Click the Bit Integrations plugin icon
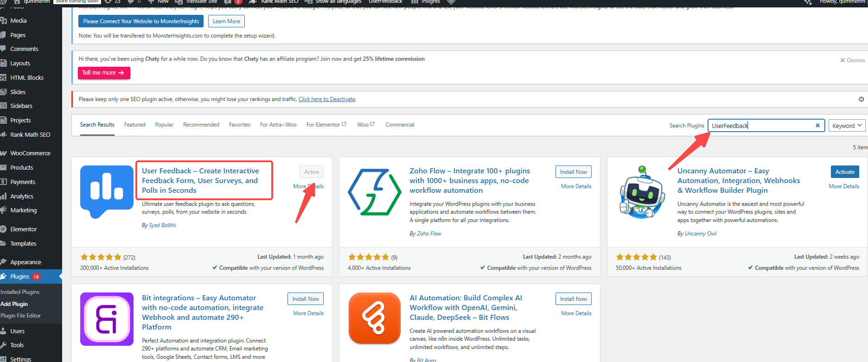The image size is (868, 362). pos(107,319)
